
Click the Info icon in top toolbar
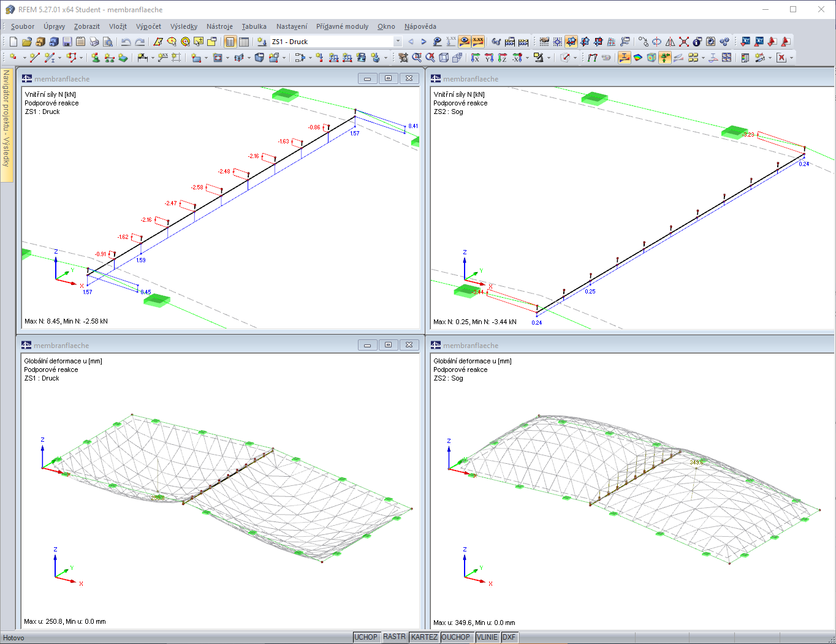697,42
